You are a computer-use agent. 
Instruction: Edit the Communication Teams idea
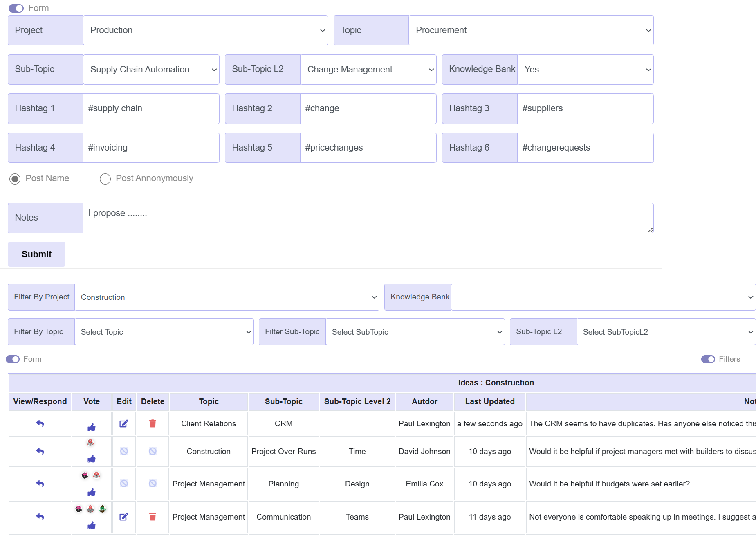tap(124, 517)
